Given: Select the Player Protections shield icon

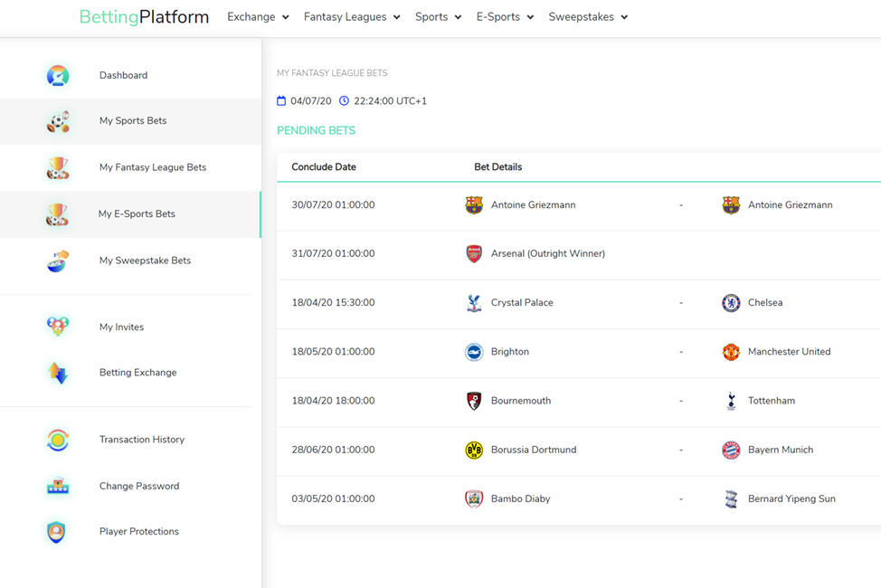Looking at the screenshot, I should click(57, 531).
